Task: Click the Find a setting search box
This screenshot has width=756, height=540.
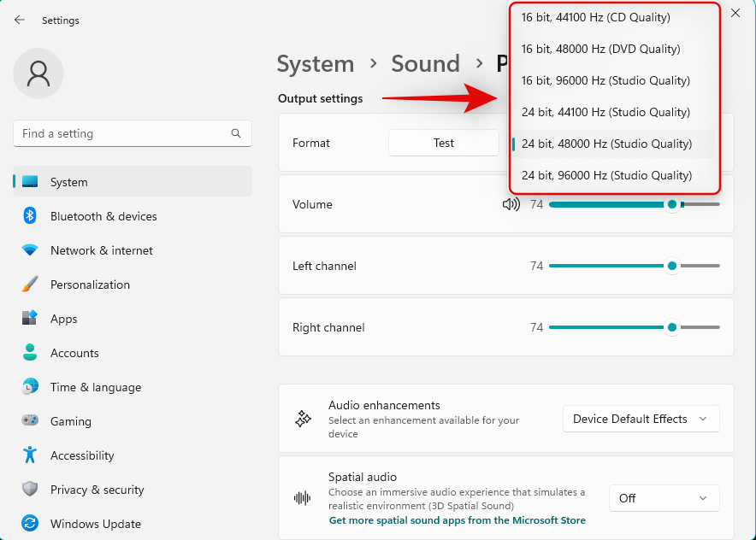Action: click(x=124, y=133)
